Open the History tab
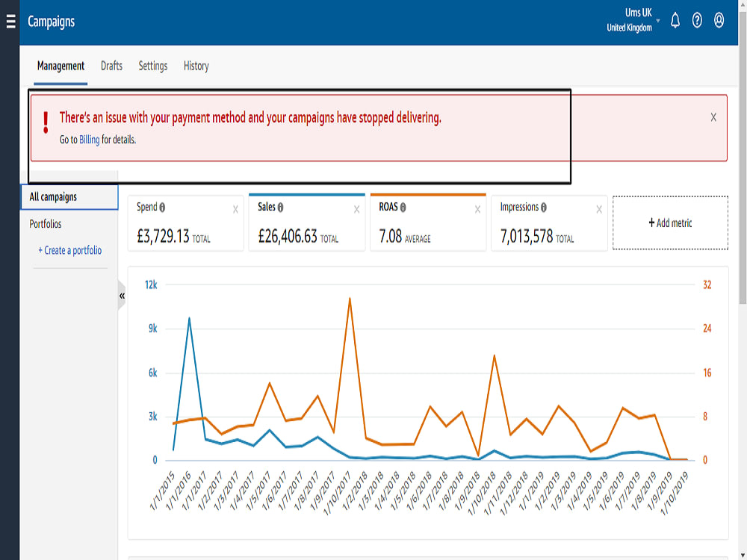Screen dimensions: 747x560 click(x=196, y=66)
